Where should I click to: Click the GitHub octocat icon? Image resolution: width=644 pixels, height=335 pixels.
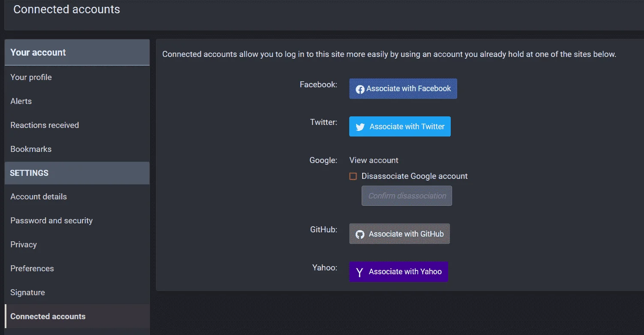[360, 234]
